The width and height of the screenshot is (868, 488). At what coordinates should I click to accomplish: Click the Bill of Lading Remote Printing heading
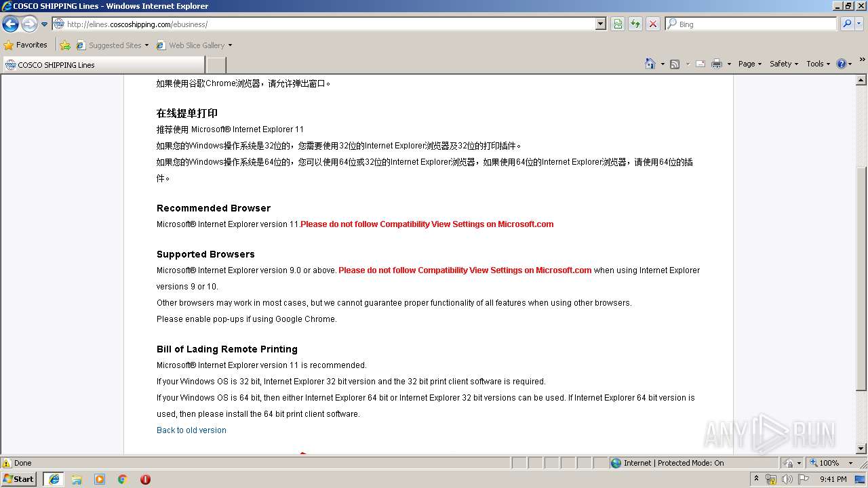coord(227,349)
